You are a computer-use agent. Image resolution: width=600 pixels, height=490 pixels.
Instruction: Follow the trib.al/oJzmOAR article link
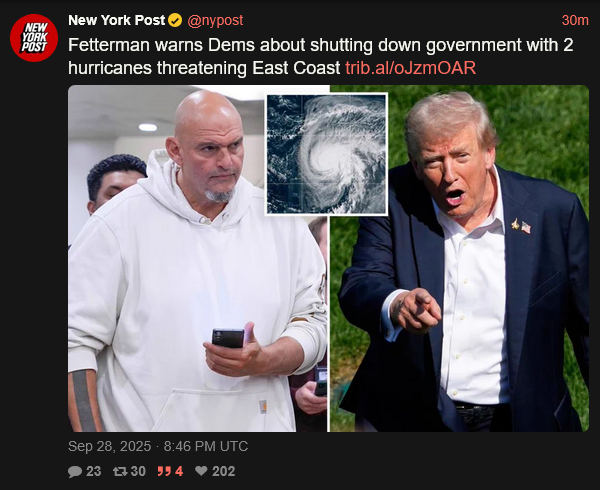(411, 68)
